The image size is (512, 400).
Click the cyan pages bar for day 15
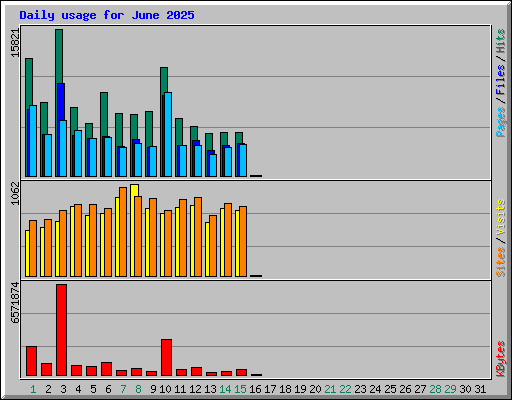coord(243,160)
